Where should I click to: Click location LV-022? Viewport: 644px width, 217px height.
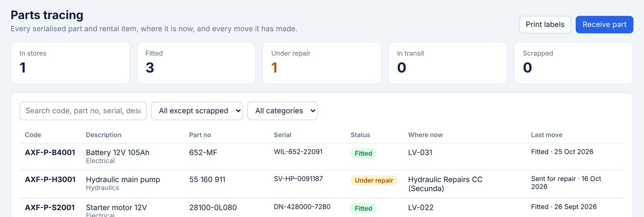coord(421,208)
